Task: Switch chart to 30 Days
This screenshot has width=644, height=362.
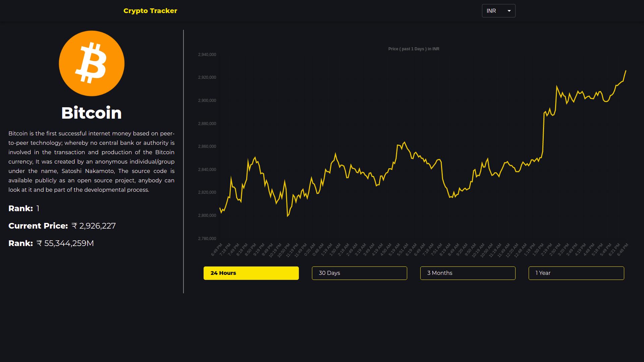Action: click(x=359, y=273)
